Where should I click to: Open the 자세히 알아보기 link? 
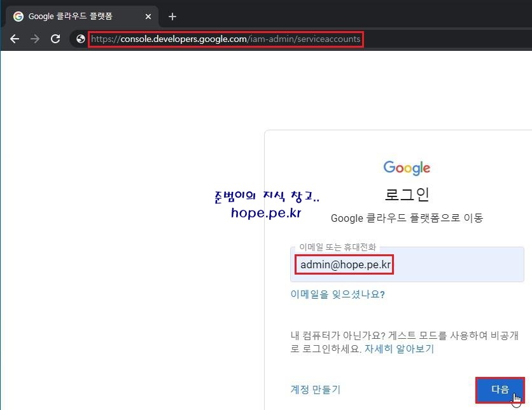(400, 349)
